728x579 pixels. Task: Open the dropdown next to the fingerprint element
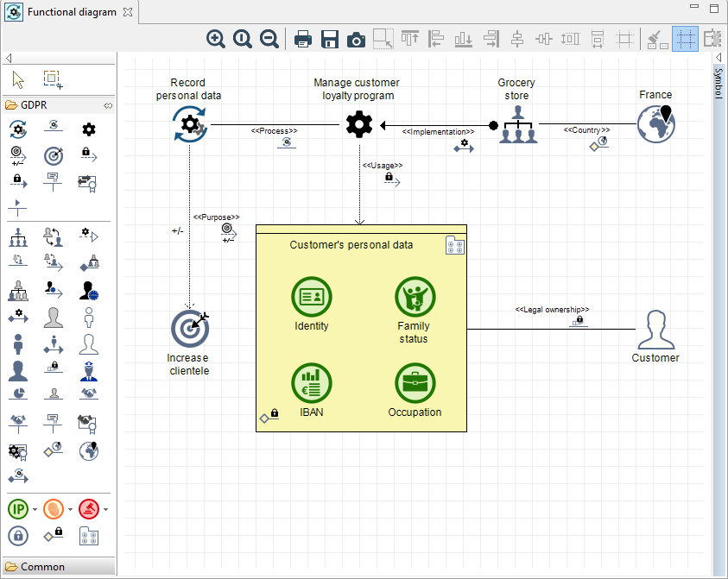coord(69,509)
